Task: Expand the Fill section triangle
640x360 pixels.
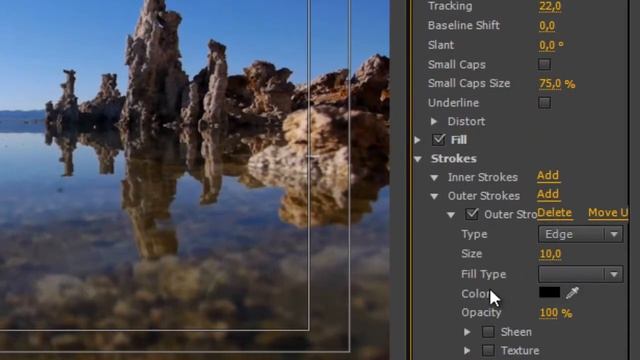Action: click(417, 140)
